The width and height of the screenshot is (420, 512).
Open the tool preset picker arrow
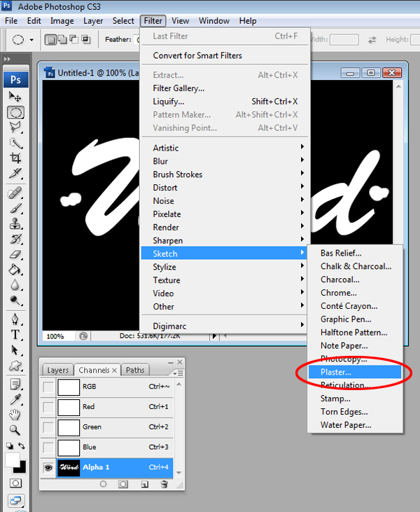[x=31, y=40]
